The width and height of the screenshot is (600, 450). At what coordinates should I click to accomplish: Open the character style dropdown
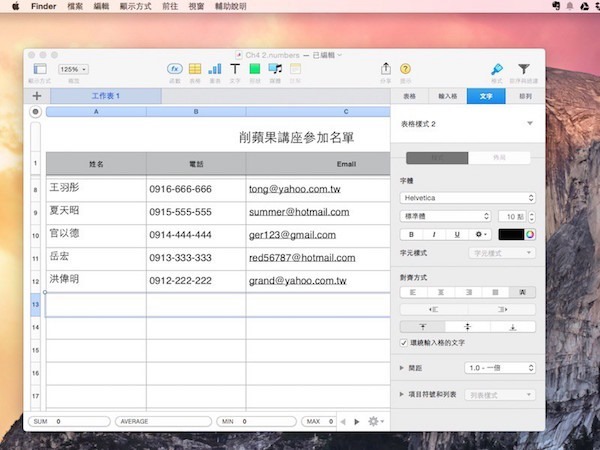coord(502,253)
